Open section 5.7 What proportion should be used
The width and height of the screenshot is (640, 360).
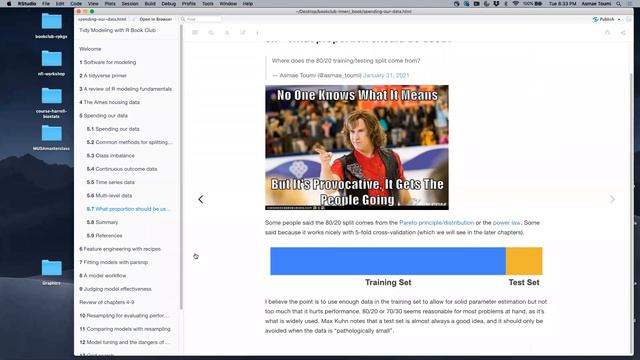point(128,209)
